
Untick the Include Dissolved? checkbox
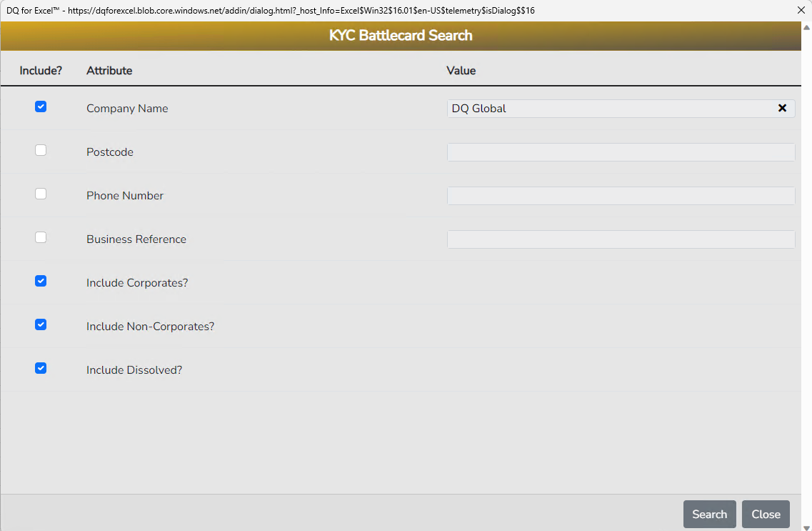pos(41,368)
